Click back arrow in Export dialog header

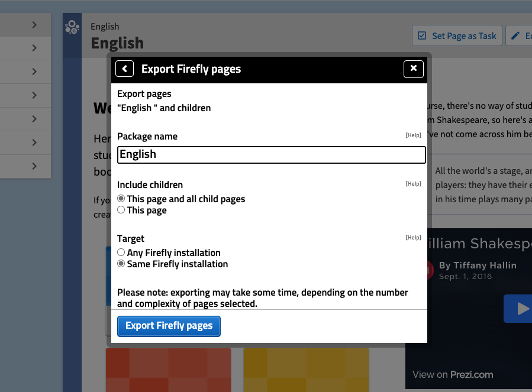124,69
